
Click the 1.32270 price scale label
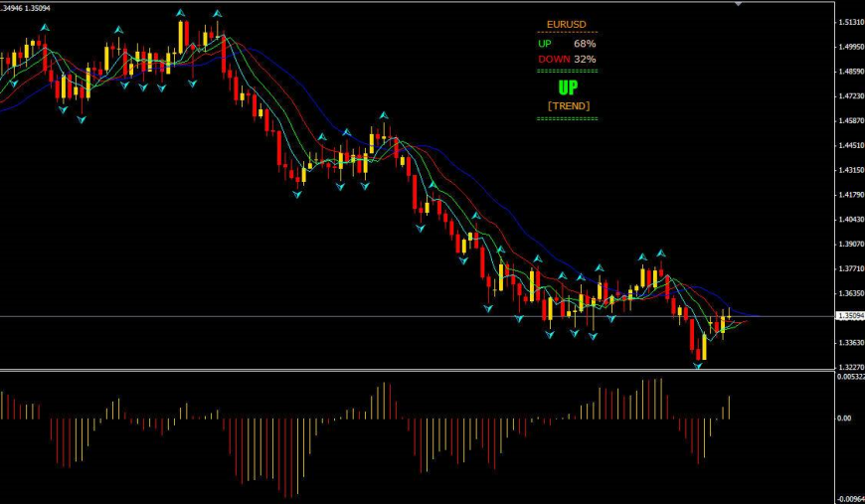[x=851, y=367]
